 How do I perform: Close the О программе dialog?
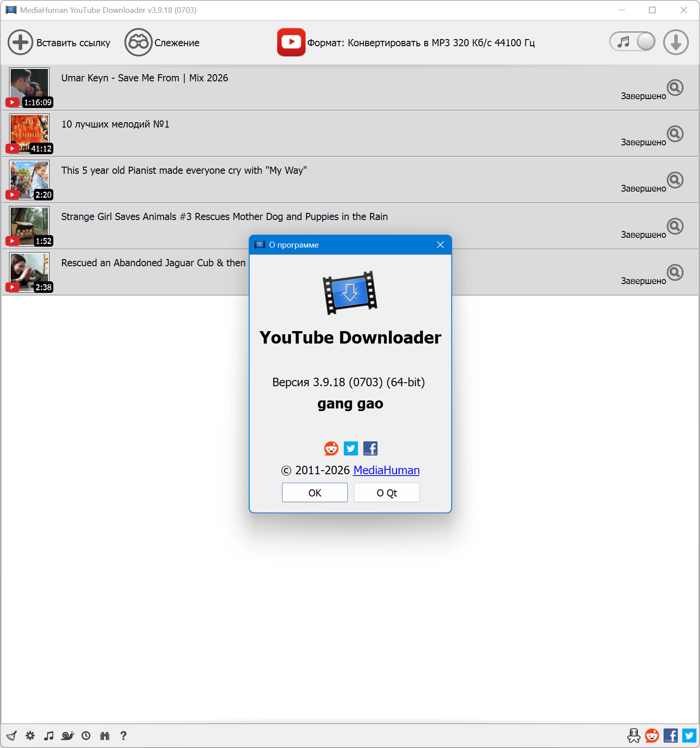(440, 245)
